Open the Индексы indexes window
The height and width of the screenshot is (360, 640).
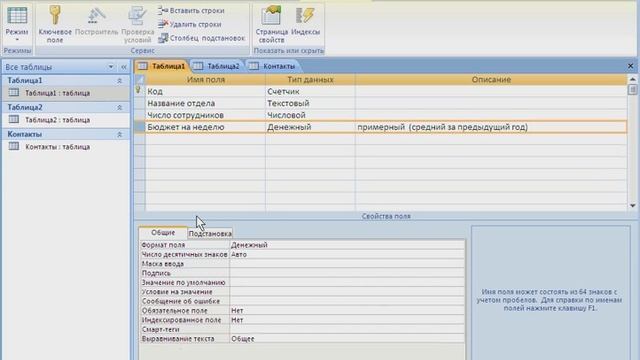[305, 21]
